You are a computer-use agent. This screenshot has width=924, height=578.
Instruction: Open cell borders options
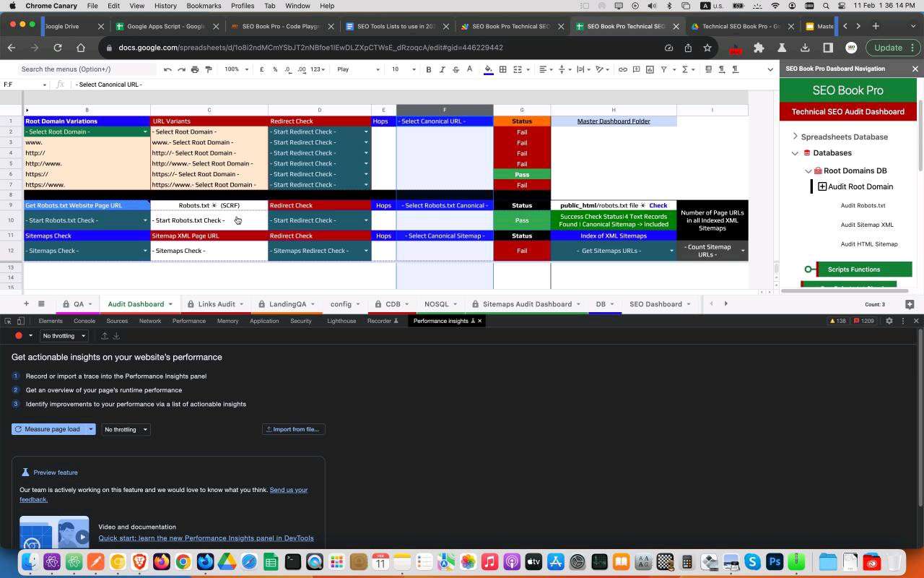502,69
